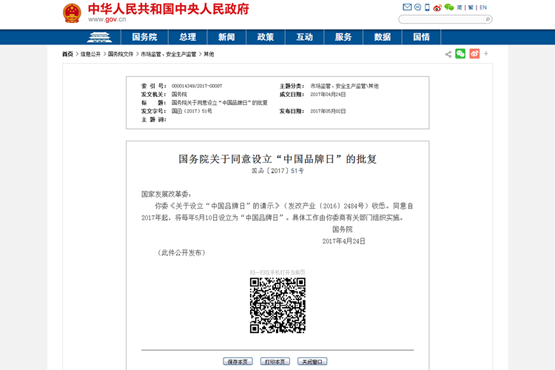The width and height of the screenshot is (555, 370).
Task: Open the 服务 navigation tab
Action: 343,37
